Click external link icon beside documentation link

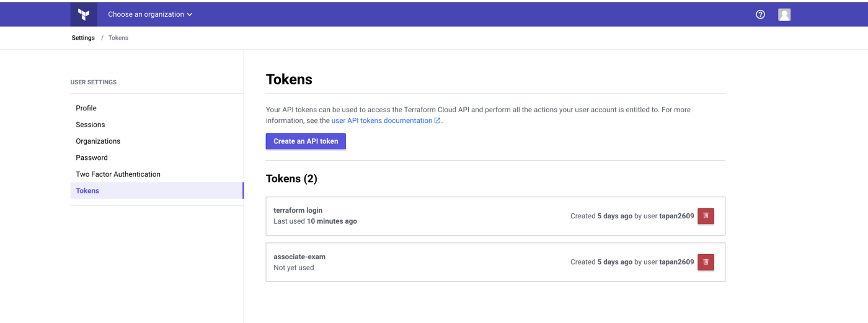pos(437,121)
